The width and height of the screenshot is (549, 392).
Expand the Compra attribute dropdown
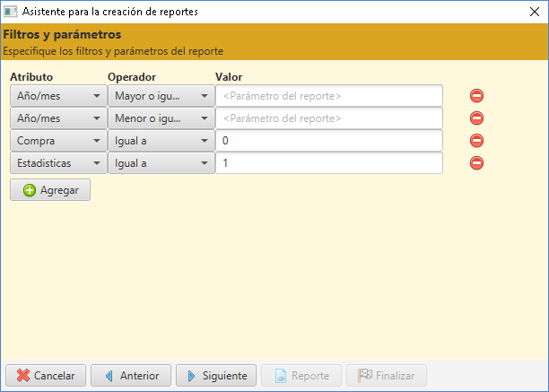[58, 141]
